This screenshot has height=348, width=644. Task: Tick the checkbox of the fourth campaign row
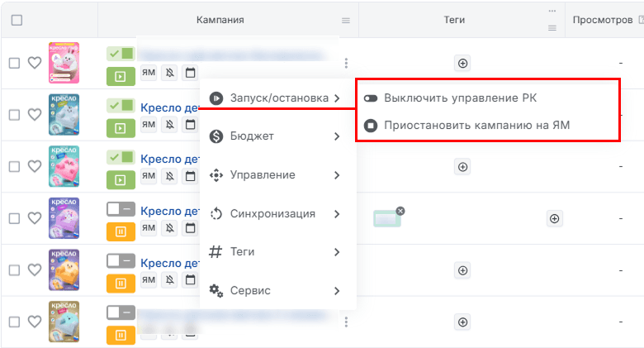(x=14, y=218)
